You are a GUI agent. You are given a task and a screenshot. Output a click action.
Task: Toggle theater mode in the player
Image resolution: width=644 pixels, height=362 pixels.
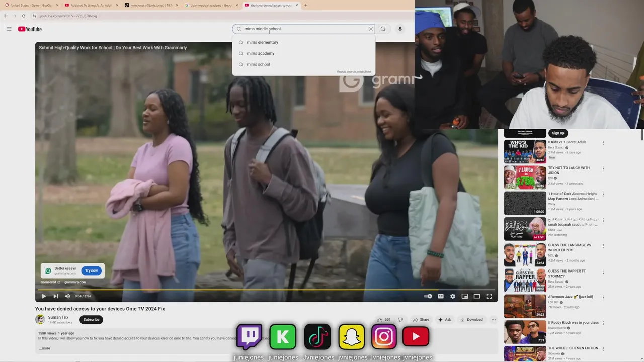477,296
